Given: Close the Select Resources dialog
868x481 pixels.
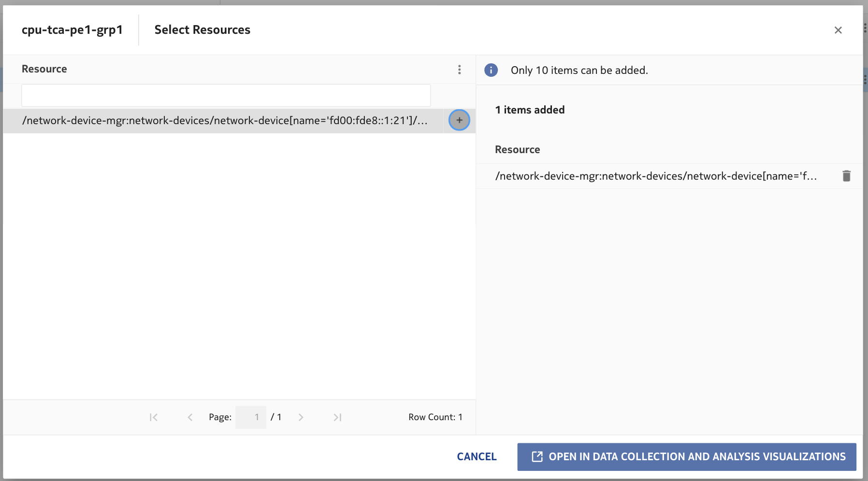Looking at the screenshot, I should click(x=838, y=30).
